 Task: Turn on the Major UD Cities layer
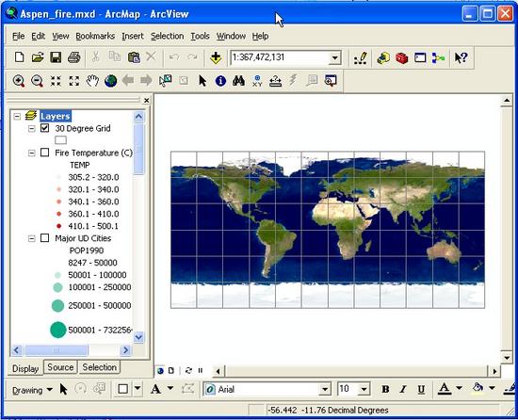44,238
